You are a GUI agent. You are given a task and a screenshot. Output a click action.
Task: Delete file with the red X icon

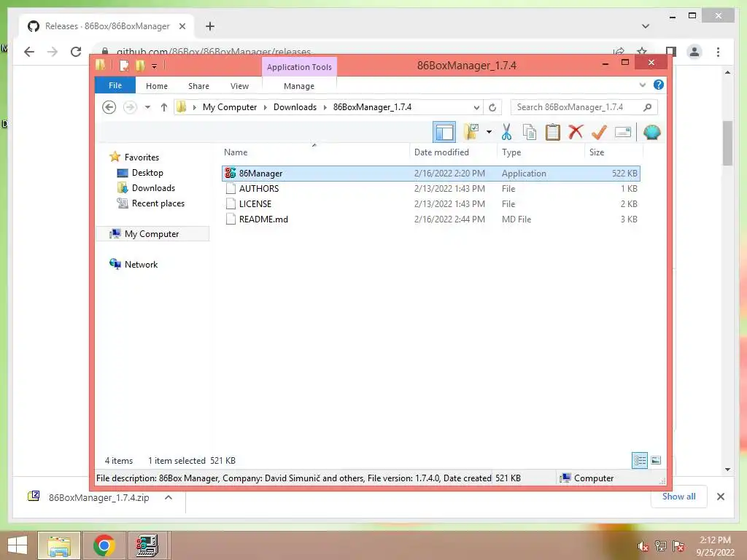[x=576, y=131]
